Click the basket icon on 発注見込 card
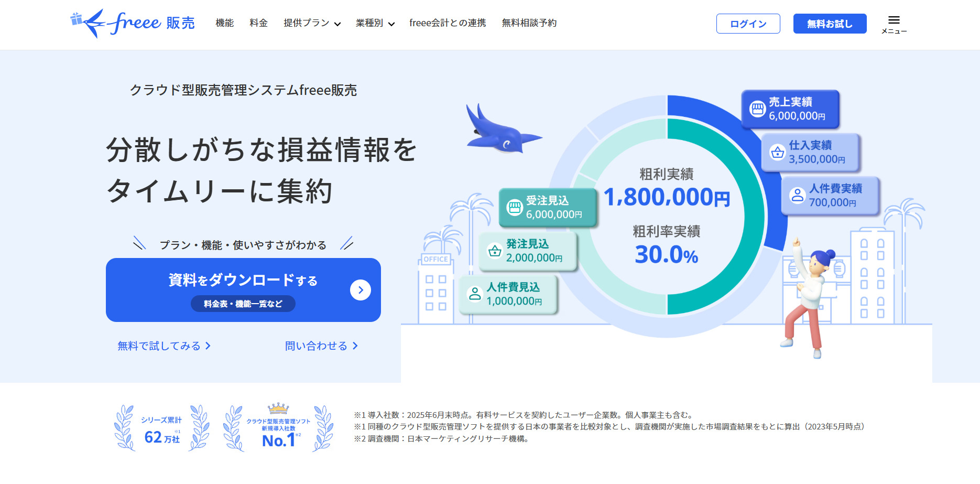This screenshot has width=980, height=484. click(x=495, y=251)
